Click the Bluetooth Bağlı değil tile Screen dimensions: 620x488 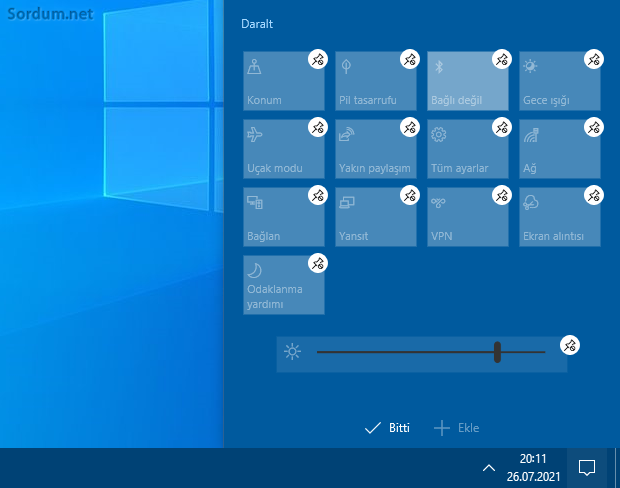click(468, 81)
